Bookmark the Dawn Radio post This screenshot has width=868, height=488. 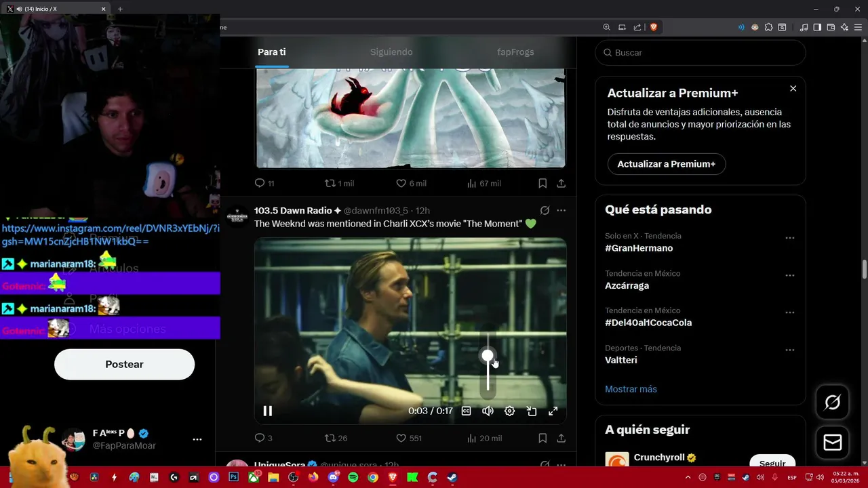click(542, 439)
